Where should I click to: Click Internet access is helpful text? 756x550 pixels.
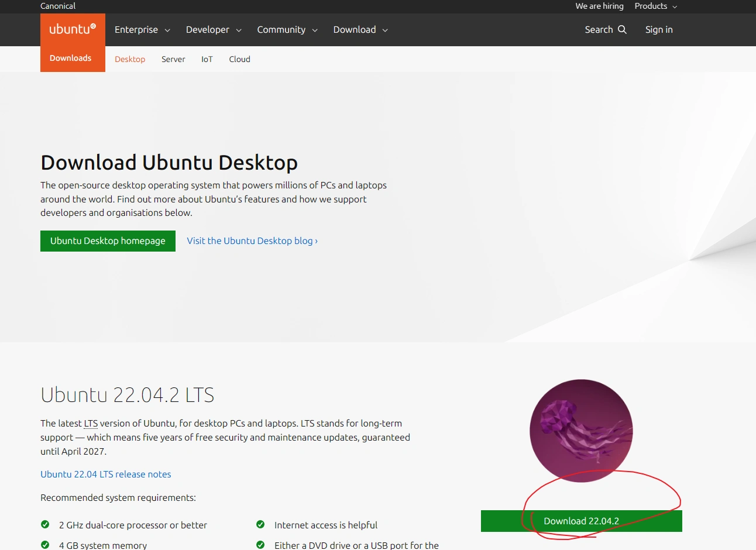click(326, 525)
